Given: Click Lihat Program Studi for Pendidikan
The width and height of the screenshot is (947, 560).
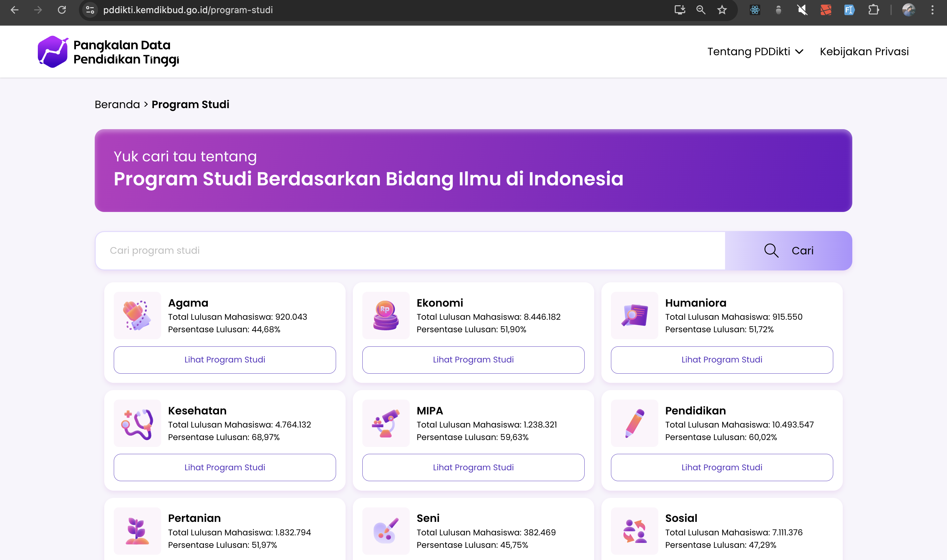Looking at the screenshot, I should coord(722,468).
